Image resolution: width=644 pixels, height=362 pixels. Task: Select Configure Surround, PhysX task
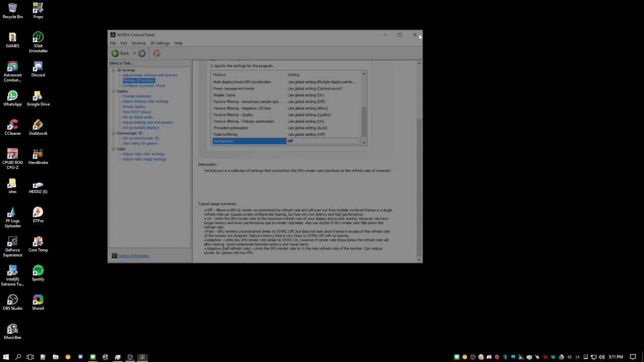tap(144, 85)
